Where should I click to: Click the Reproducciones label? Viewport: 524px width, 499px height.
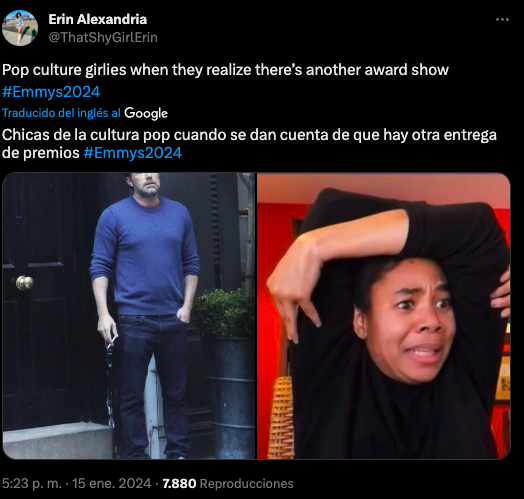pos(247,484)
